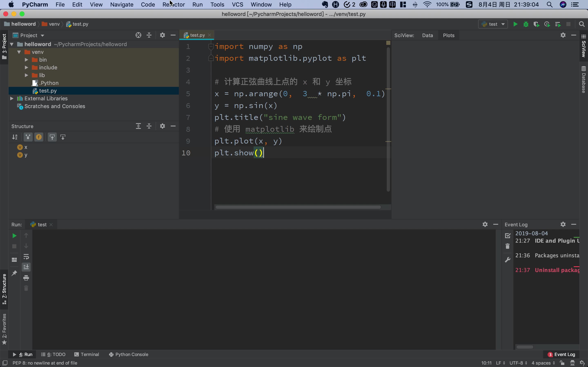Switch to the Plots tab in SciView

(x=448, y=35)
